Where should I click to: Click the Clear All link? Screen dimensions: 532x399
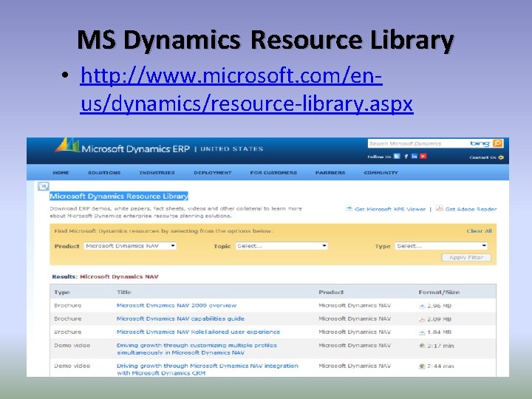[x=479, y=231]
